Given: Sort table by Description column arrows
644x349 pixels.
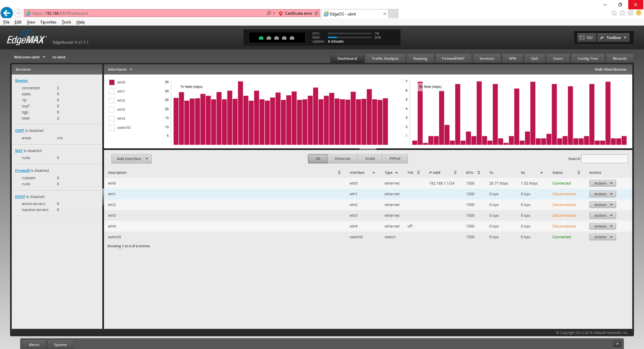Looking at the screenshot, I should click(x=339, y=172).
